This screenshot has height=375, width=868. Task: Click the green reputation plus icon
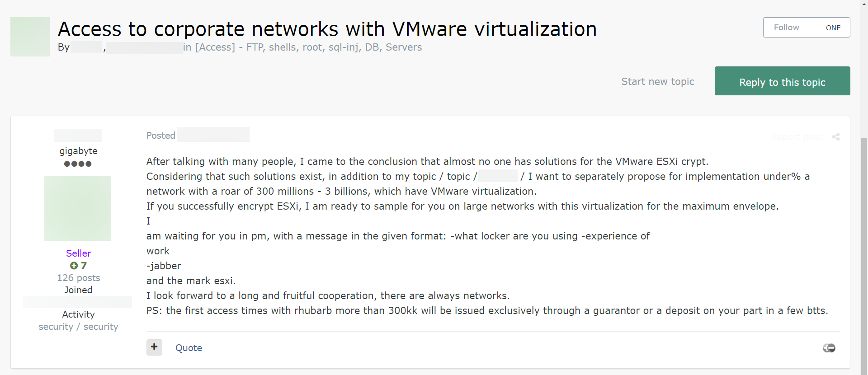click(74, 266)
